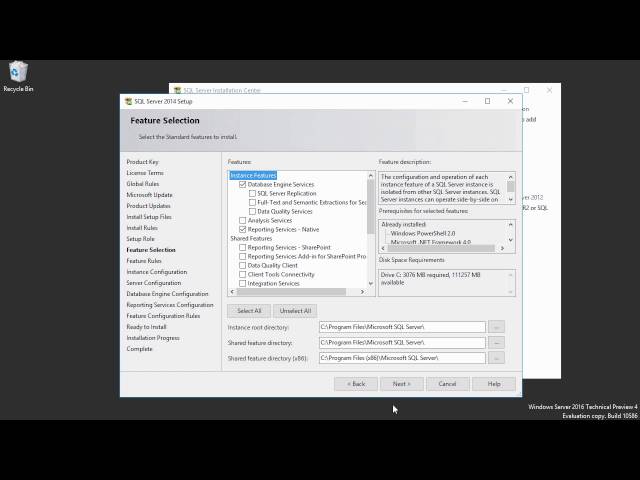Screen dimensions: 640x480
Task: Select the Instance Features tree node
Action: tap(253, 176)
